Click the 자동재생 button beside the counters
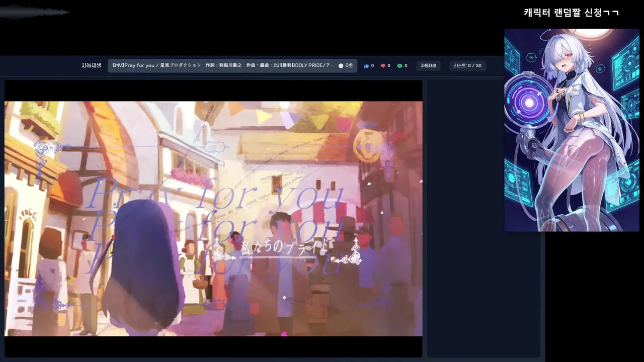Screen dimensions: 644x362 pyautogui.click(x=429, y=66)
